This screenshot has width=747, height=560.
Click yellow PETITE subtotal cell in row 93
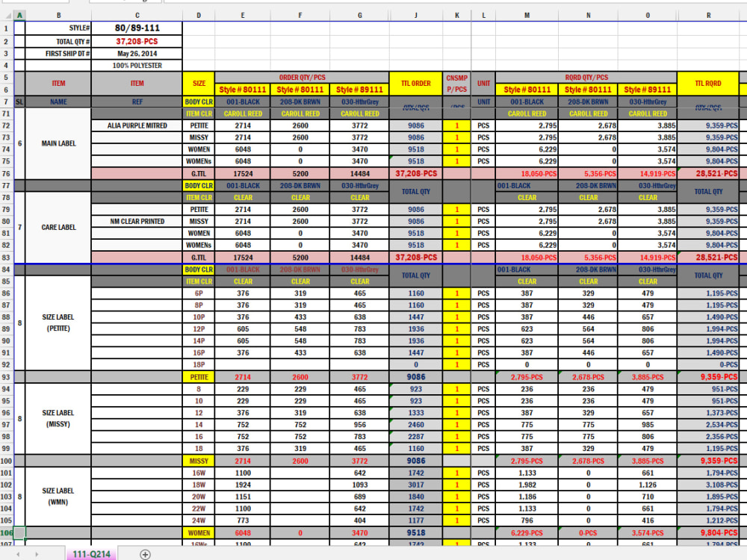[199, 377]
